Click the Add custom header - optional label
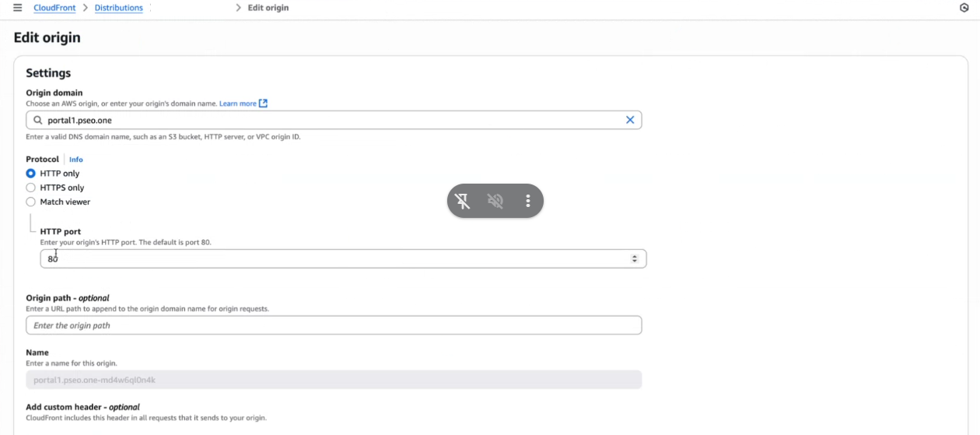The height and width of the screenshot is (435, 980). point(82,407)
